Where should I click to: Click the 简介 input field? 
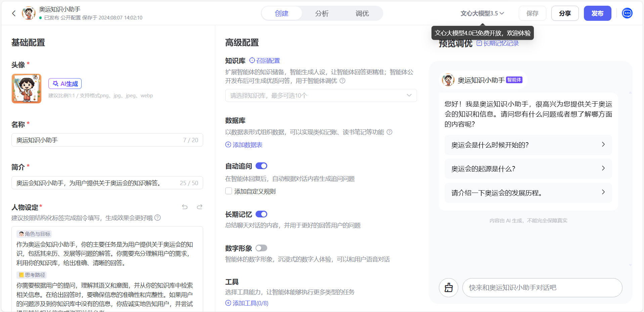coord(107,183)
